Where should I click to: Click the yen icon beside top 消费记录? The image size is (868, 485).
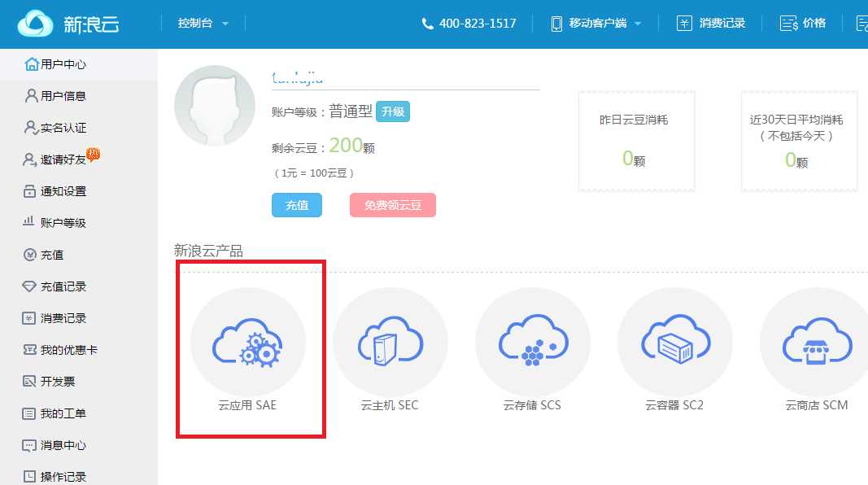coord(684,24)
